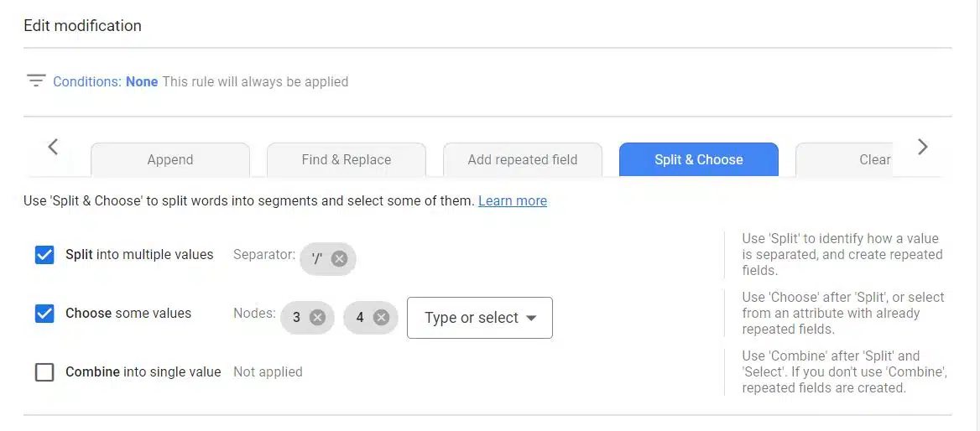Screen dimensions: 980x431
Task: Click the filter conditions icon
Action: 35,81
